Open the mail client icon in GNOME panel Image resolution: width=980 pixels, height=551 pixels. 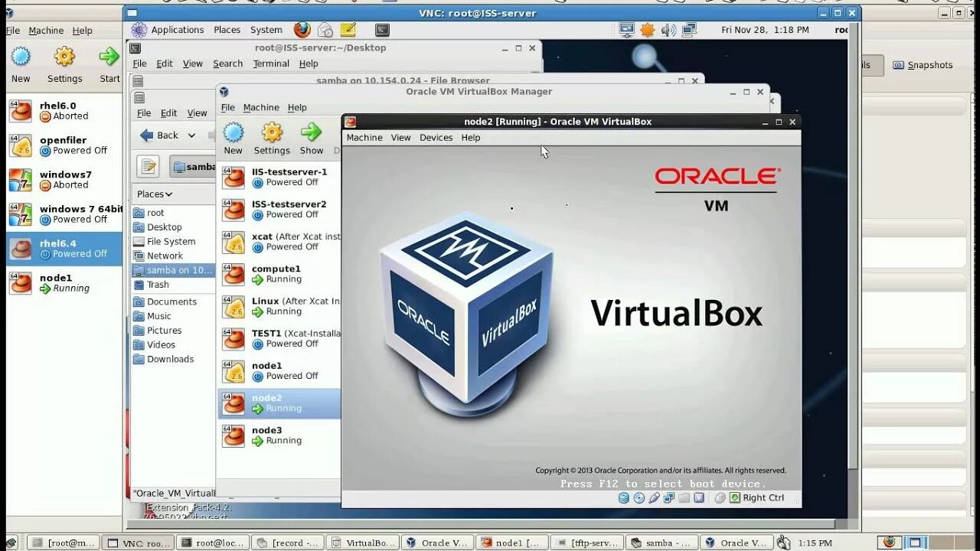[325, 30]
